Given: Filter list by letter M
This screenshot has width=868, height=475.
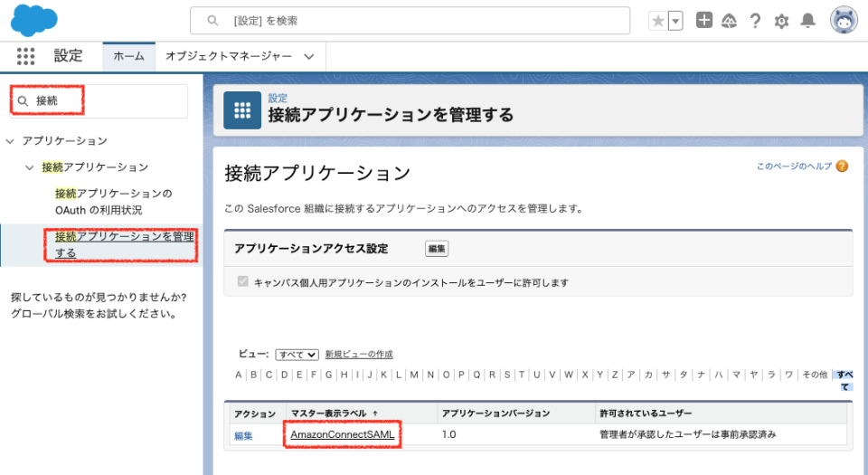Looking at the screenshot, I should pyautogui.click(x=414, y=375).
